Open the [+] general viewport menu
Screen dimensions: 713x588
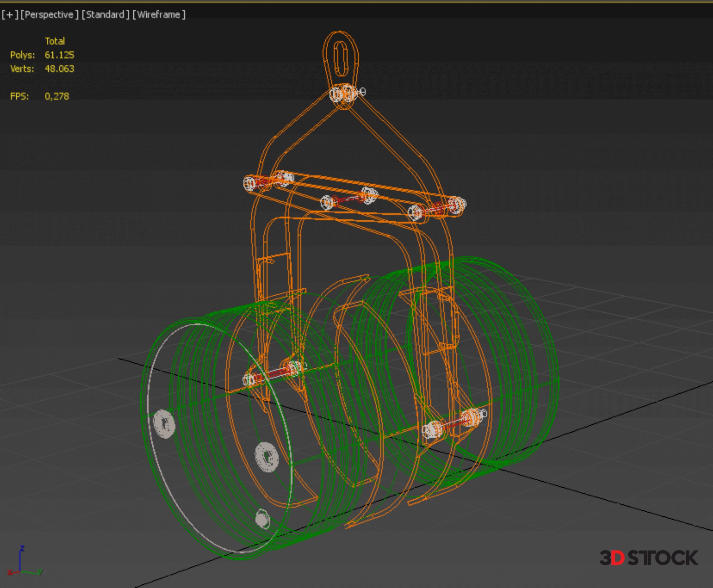coord(10,14)
